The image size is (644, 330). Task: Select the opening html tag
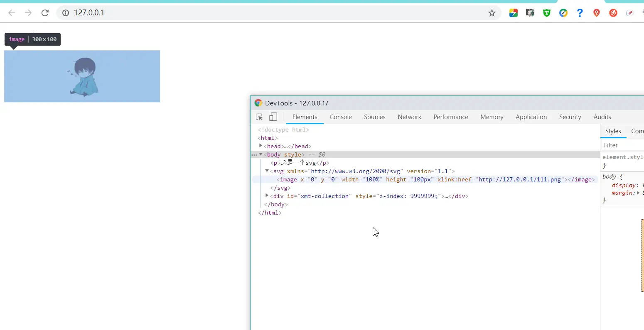click(268, 138)
